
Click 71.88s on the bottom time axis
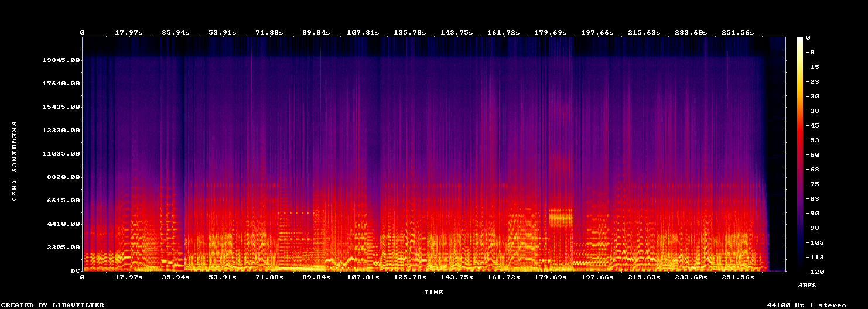pyautogui.click(x=269, y=277)
